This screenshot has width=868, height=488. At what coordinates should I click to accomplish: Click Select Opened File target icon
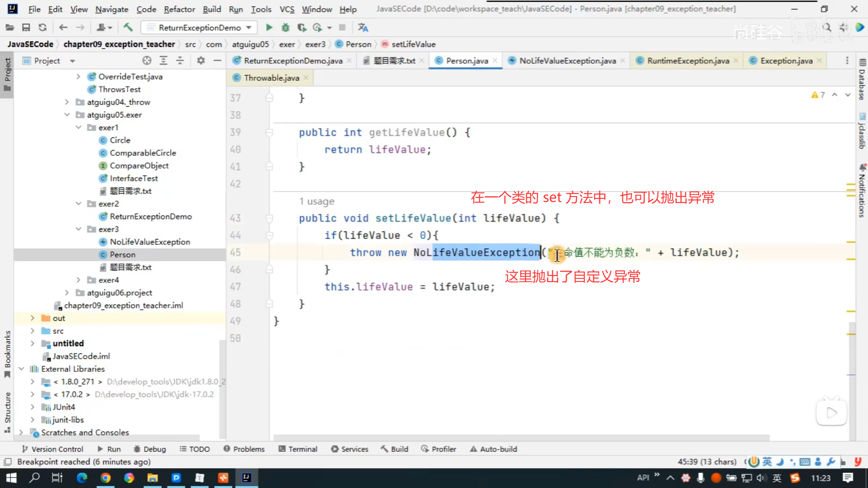coord(146,61)
